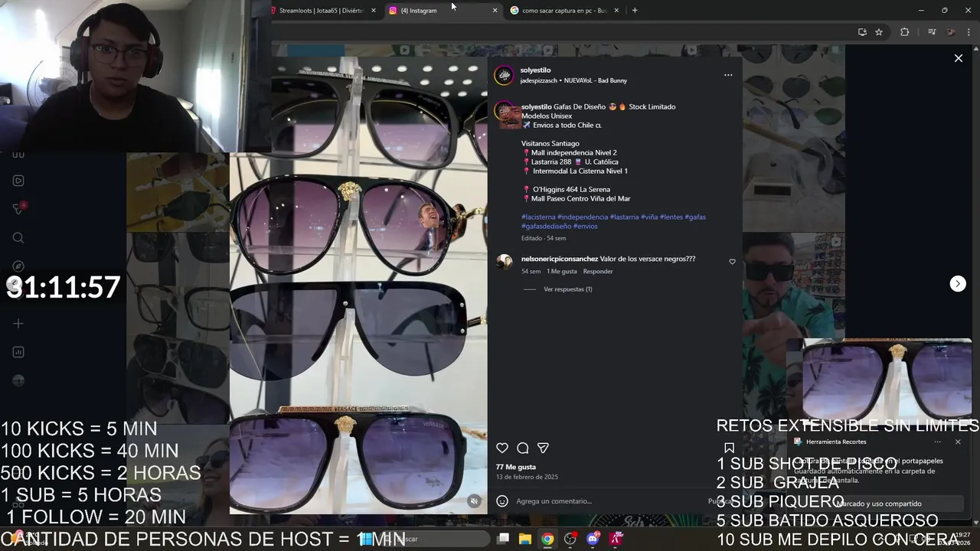Open Google Chrome from the taskbar
This screenshot has height=551, width=980.
(547, 539)
